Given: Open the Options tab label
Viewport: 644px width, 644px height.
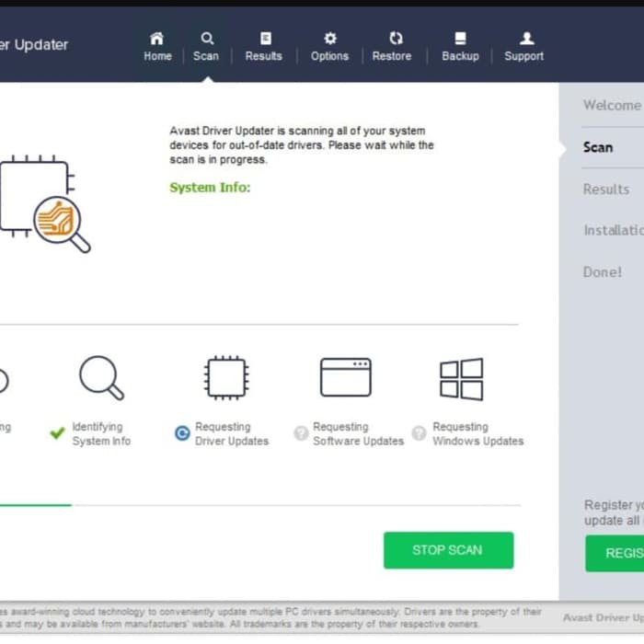Looking at the screenshot, I should (329, 56).
